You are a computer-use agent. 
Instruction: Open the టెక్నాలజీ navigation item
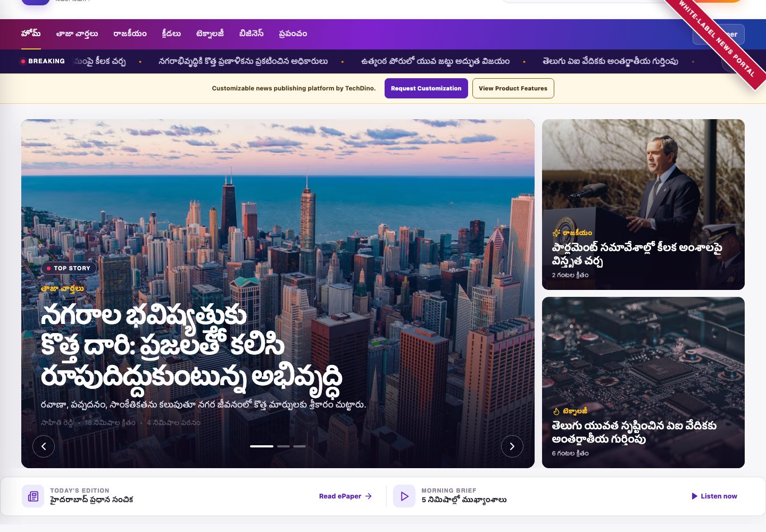tap(210, 34)
